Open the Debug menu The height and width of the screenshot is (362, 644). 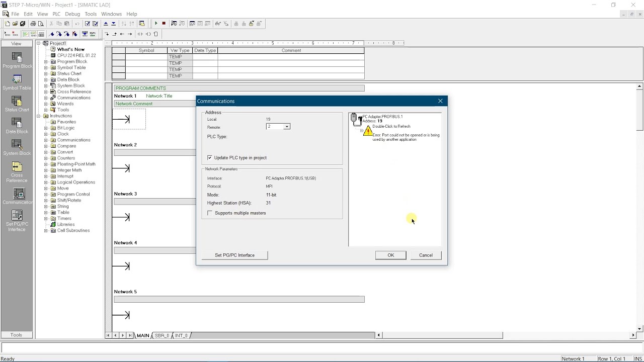pyautogui.click(x=72, y=14)
